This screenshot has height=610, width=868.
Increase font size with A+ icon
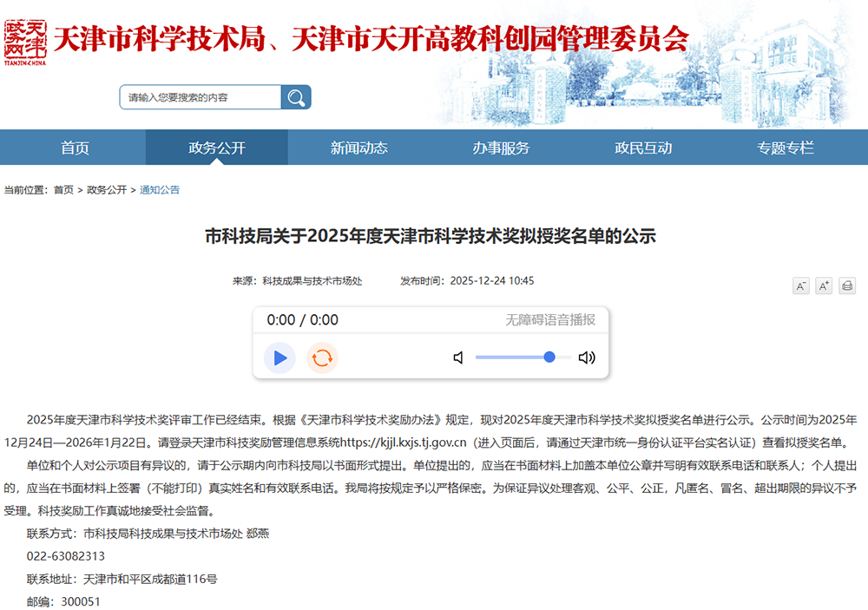[x=824, y=285]
